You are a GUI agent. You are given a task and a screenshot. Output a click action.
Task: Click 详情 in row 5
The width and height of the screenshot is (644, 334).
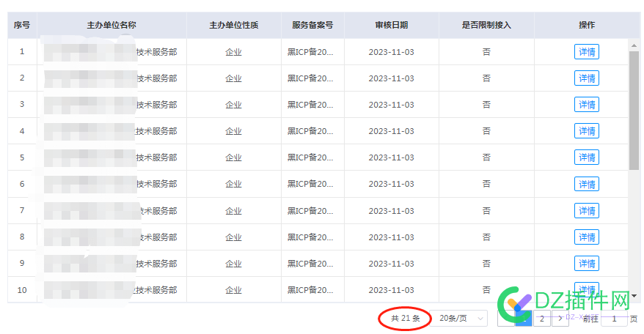[587, 157]
